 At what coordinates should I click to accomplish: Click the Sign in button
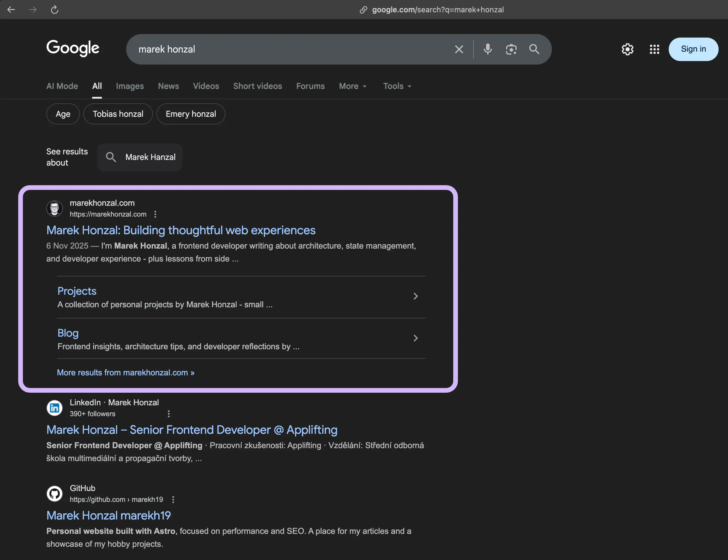pyautogui.click(x=693, y=49)
